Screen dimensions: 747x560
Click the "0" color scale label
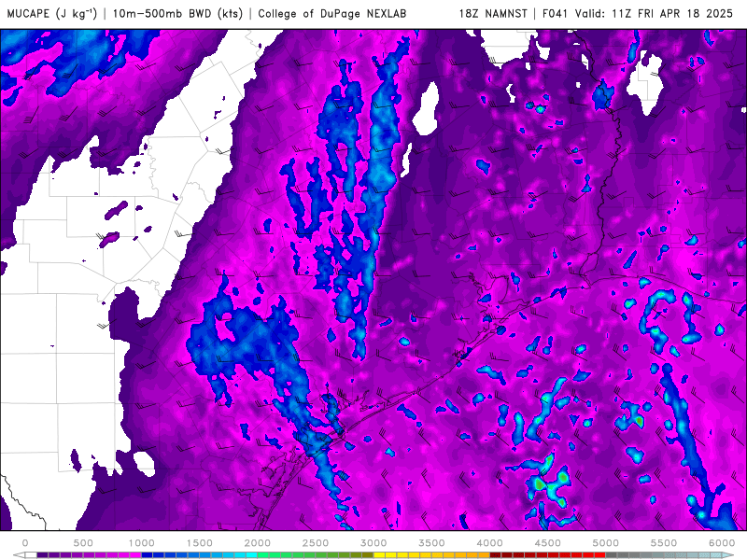pos(25,543)
